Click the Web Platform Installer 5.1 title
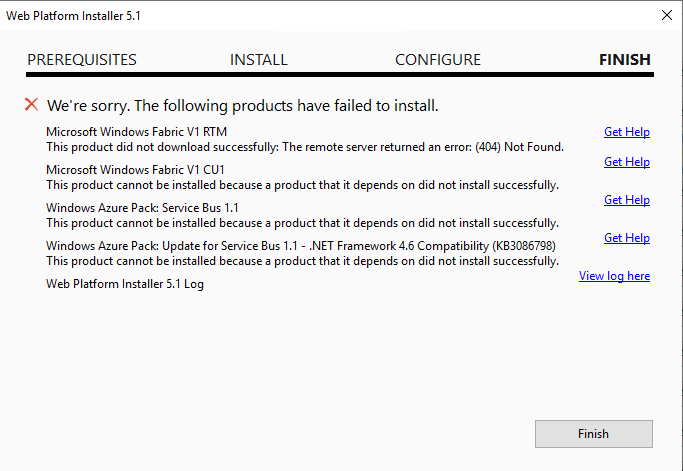The width and height of the screenshot is (683, 471). tap(73, 16)
